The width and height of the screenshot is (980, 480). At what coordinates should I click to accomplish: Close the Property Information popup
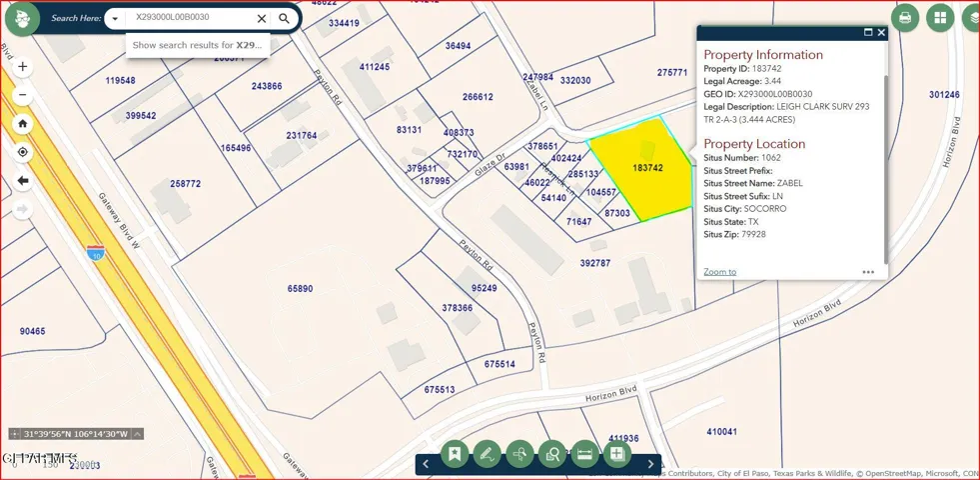point(881,33)
